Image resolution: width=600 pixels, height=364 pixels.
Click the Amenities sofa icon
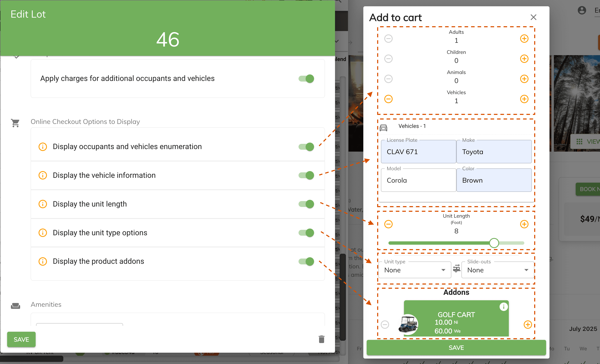15,306
